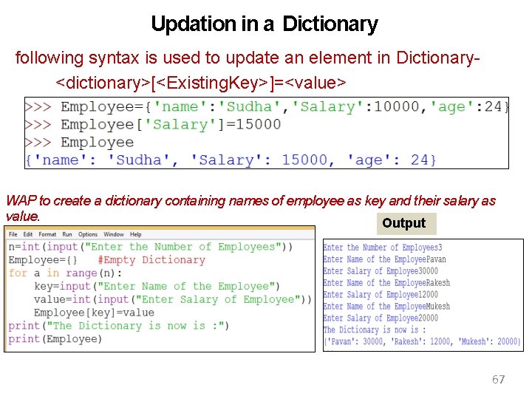Viewport: 532px width, 399px height.
Task: Click the 'key=input("Enter Name of the Employee")' line
Action: click(x=157, y=287)
